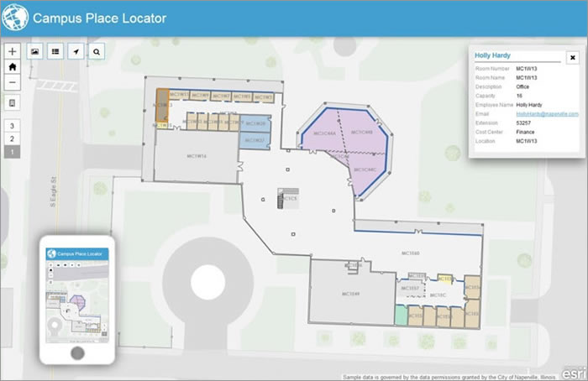The image size is (588, 381).
Task: Select floor 1 level button
Action: 12,152
